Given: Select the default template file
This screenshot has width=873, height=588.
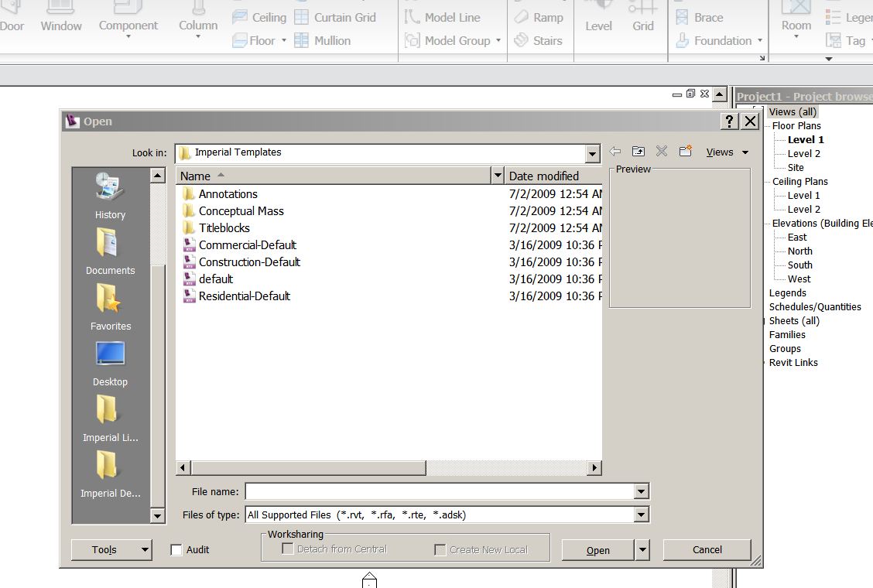Looking at the screenshot, I should [x=208, y=279].
